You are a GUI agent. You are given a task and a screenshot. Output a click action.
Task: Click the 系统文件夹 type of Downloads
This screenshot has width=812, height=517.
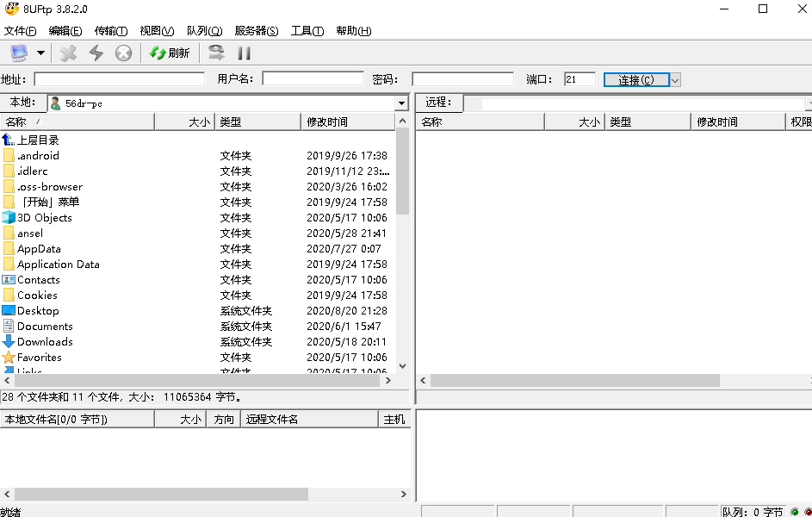[x=246, y=342]
